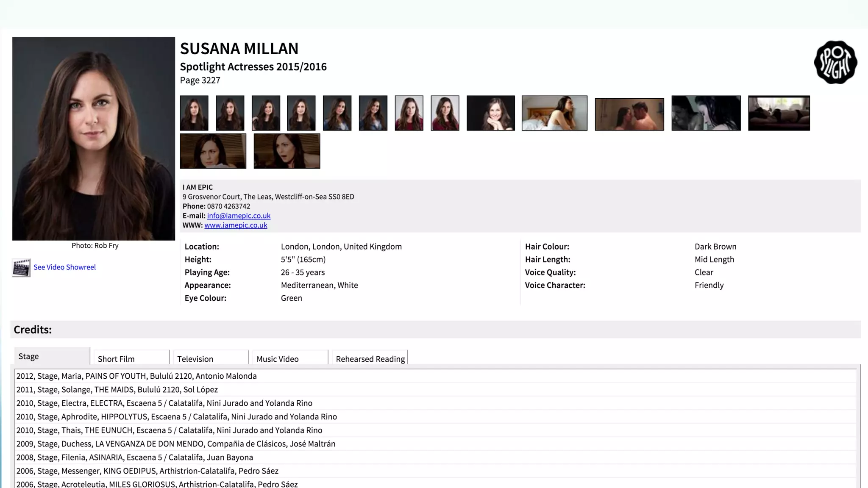Image resolution: width=868 pixels, height=488 pixels.
Task: Click the video clapperboard icon
Action: 21,268
